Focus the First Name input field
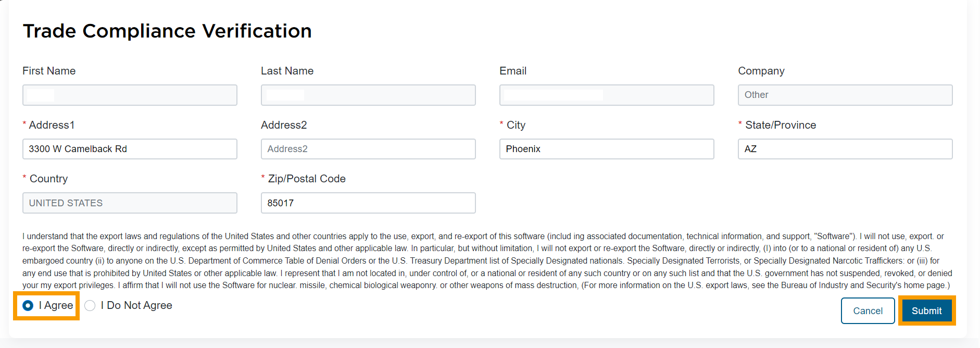 pos(130,95)
